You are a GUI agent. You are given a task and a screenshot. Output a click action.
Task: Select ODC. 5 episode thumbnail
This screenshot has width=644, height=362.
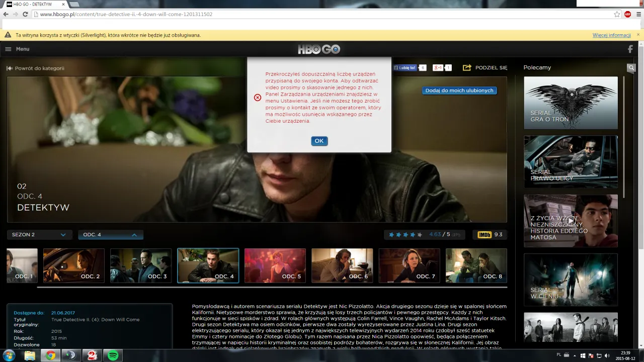point(275,265)
